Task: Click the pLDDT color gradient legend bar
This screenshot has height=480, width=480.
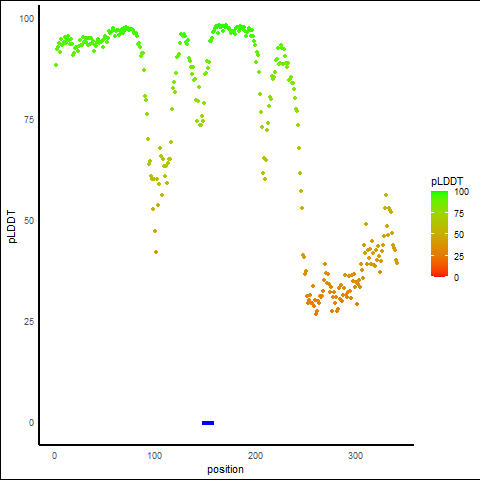Action: click(439, 234)
